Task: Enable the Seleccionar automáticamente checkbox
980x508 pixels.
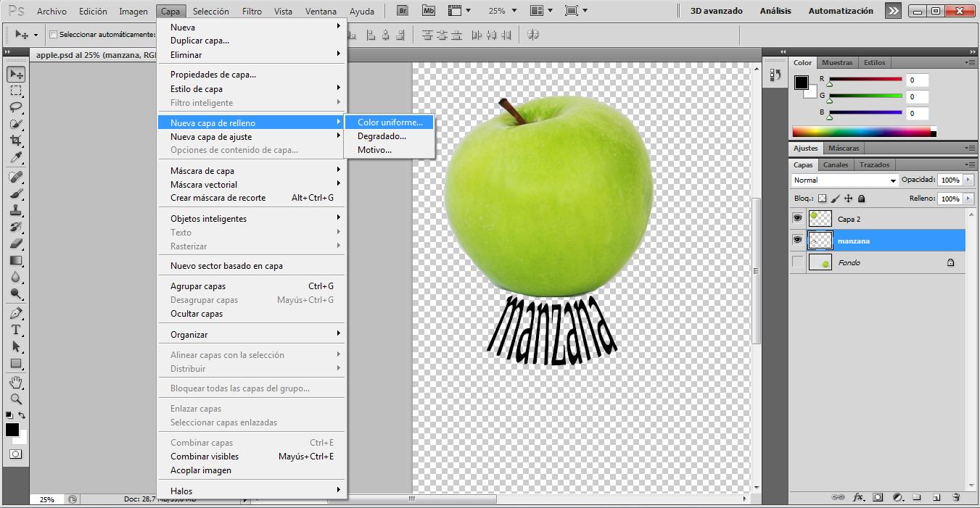Action: point(54,34)
